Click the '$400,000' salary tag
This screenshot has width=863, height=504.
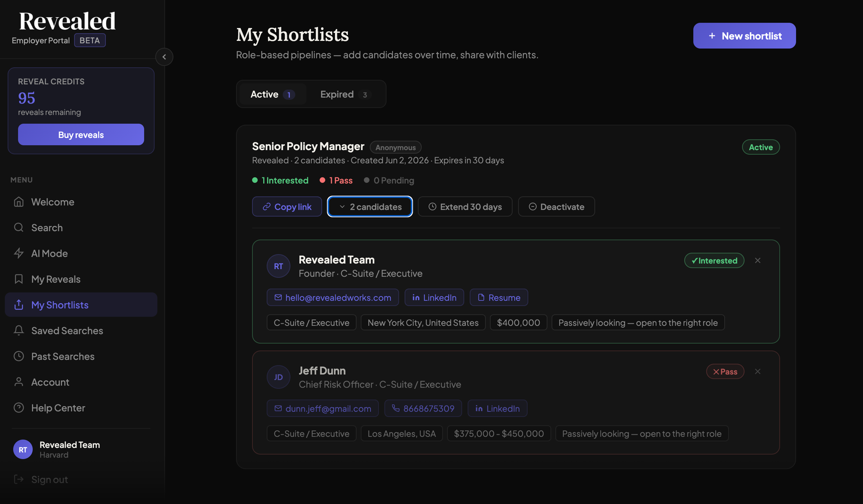click(518, 322)
